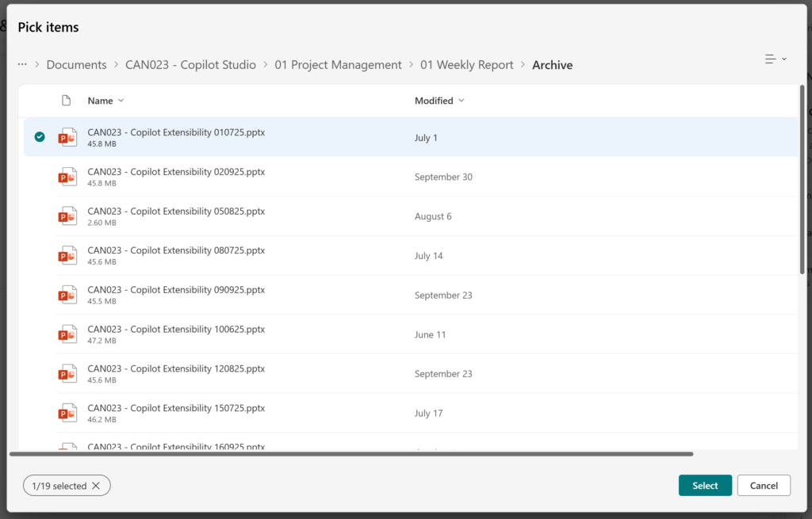This screenshot has width=812, height=519.
Task: Click the PowerPoint icon beside 150725.pptx
Action: (x=67, y=413)
